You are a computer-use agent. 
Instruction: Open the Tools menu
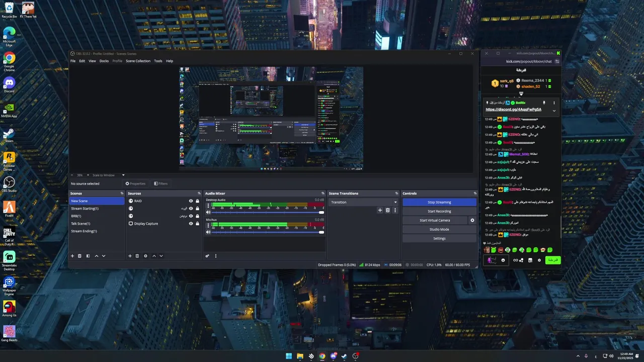(158, 61)
